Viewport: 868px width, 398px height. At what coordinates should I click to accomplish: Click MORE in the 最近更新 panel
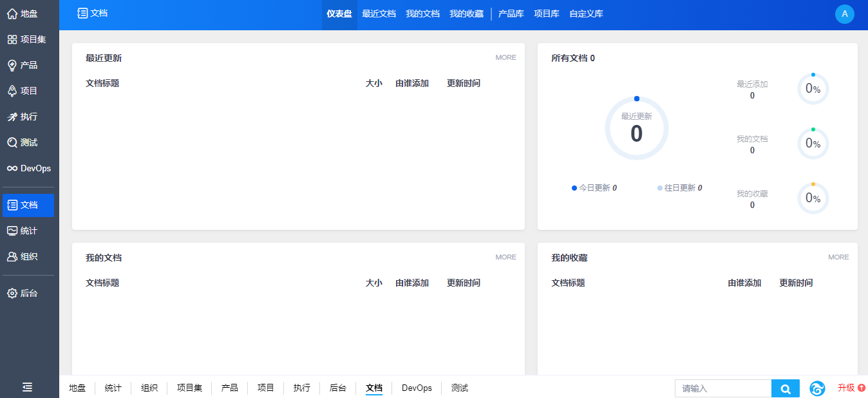[505, 58]
